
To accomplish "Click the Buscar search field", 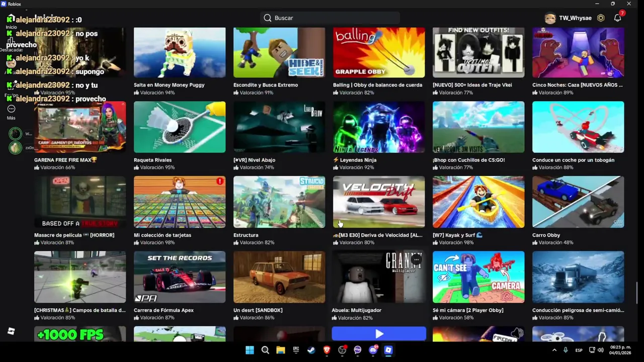I will (x=330, y=18).
